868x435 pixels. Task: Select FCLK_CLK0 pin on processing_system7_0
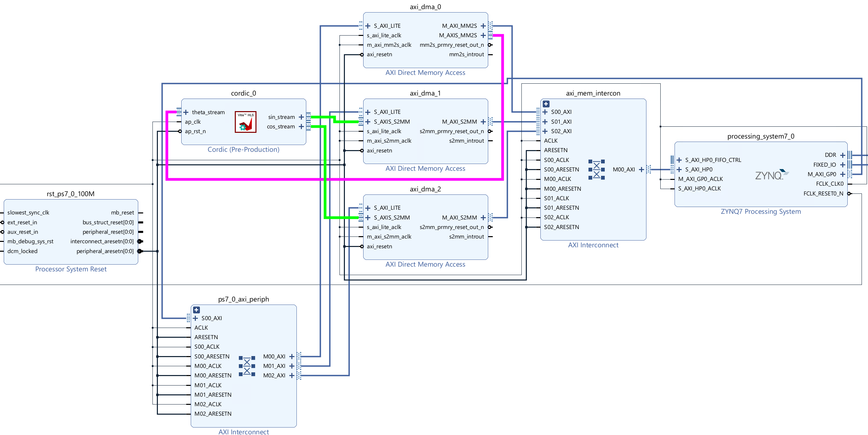point(830,184)
